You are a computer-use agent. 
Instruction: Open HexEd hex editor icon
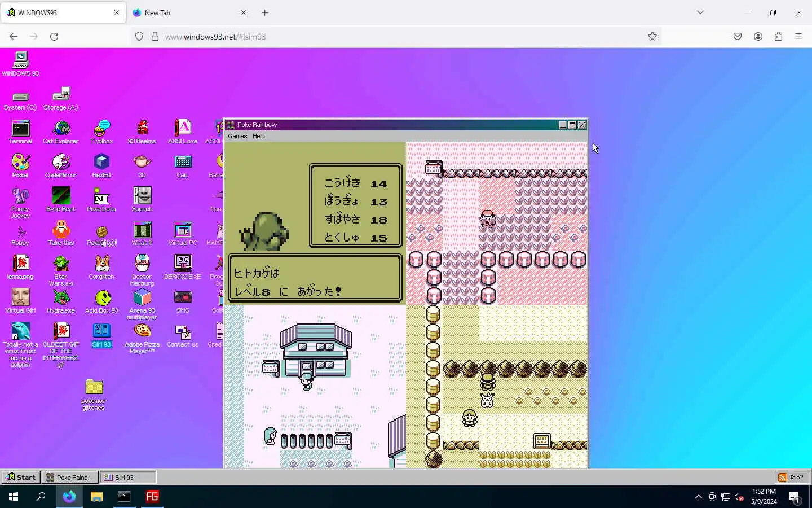click(101, 167)
